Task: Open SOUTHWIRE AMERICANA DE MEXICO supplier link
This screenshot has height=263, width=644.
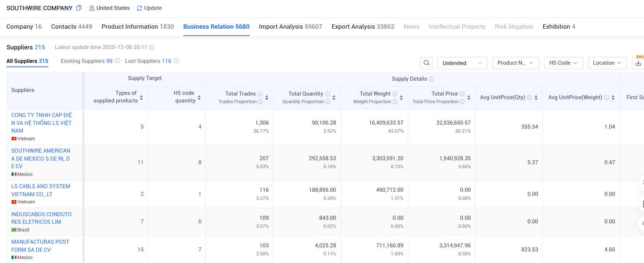Action: [x=41, y=158]
